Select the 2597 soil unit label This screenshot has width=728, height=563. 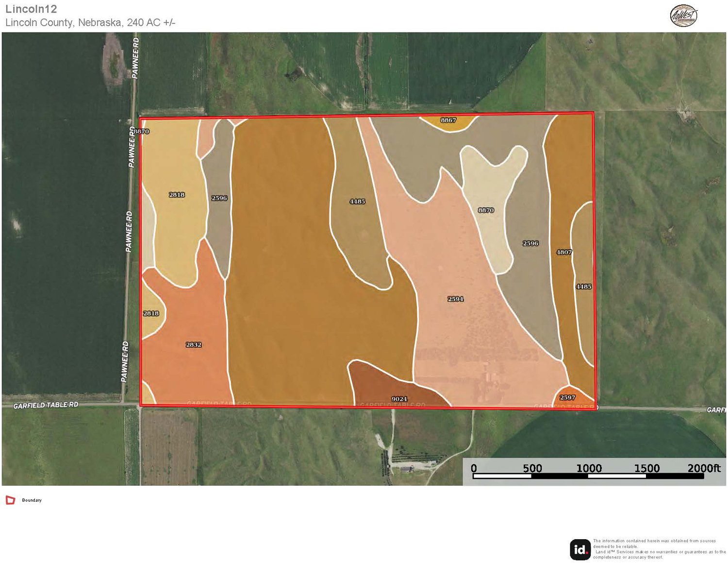click(x=567, y=397)
